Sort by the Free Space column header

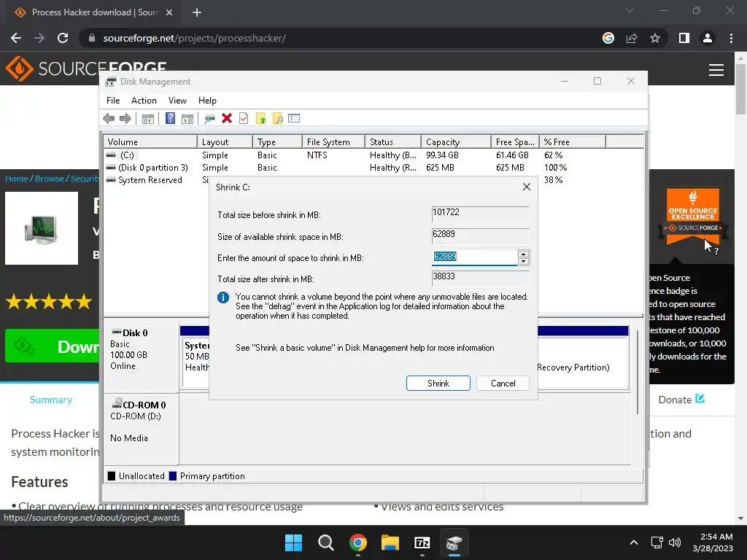pos(515,142)
